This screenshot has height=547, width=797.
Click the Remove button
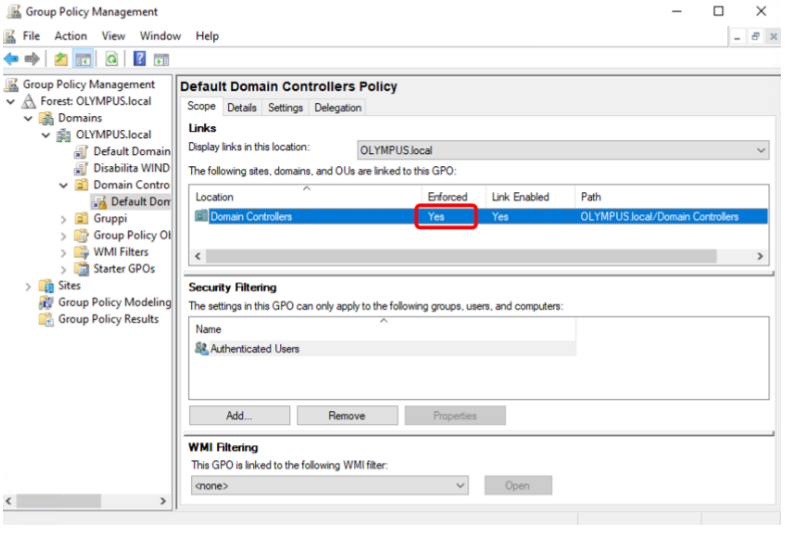pos(347,415)
